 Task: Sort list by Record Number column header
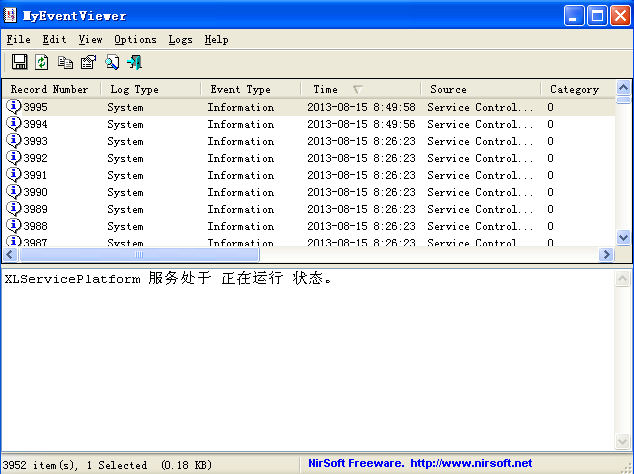point(50,89)
